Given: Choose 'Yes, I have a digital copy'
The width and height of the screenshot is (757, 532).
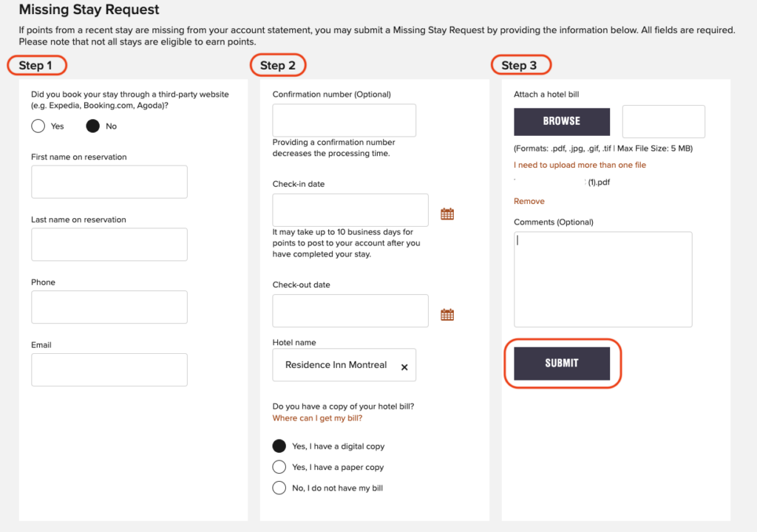Looking at the screenshot, I should tap(279, 446).
